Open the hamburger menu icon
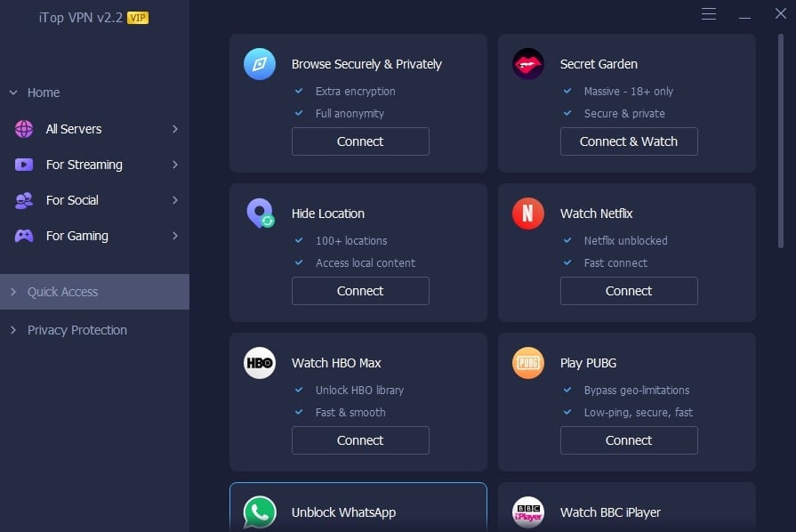 (x=709, y=13)
